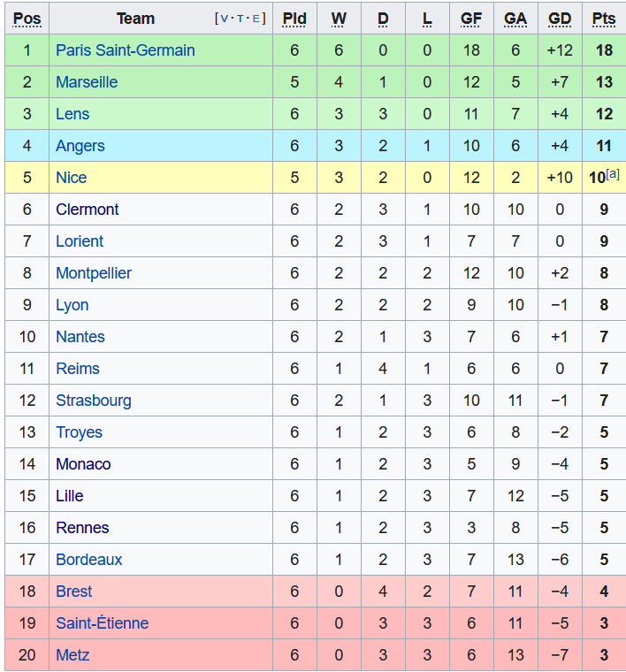The height and width of the screenshot is (672, 626).
Task: Open the Montpellier team link
Action: click(x=94, y=273)
